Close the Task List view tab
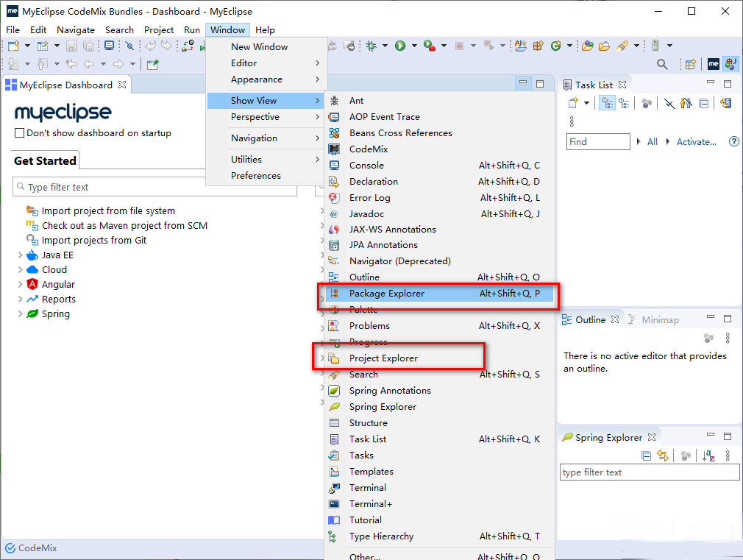743x560 pixels. pyautogui.click(x=622, y=85)
